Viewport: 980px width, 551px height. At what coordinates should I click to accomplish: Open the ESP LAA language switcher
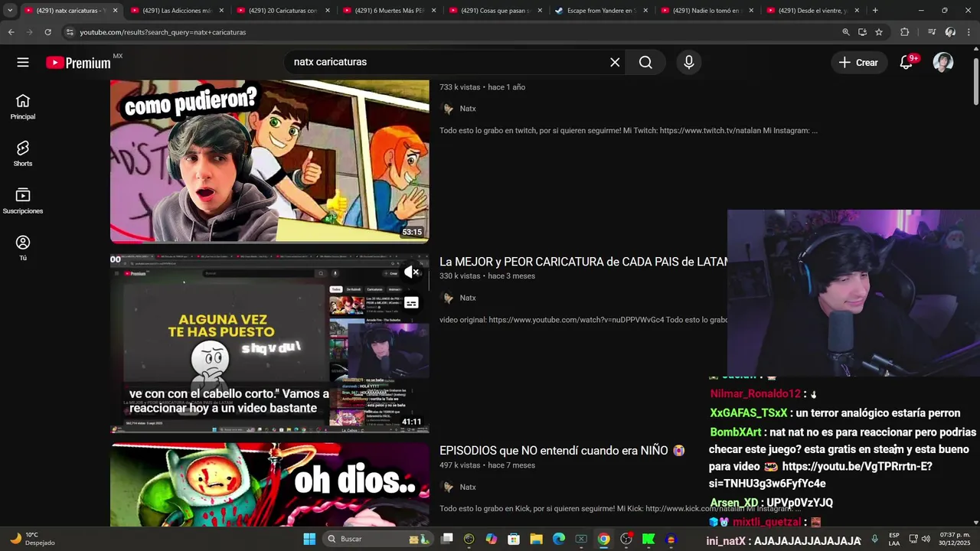point(894,539)
